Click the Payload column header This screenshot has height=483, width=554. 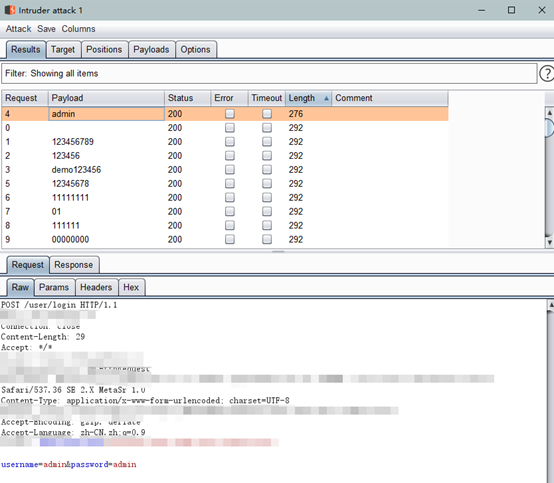(106, 98)
